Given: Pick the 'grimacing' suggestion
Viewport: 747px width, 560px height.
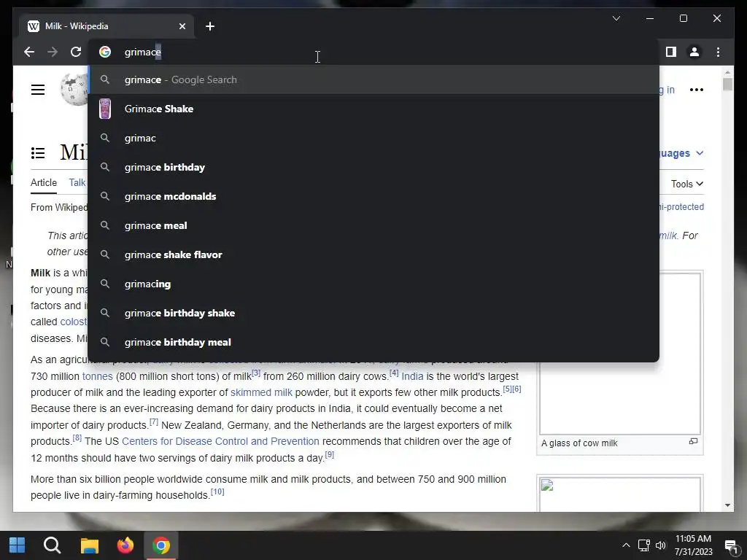Looking at the screenshot, I should coord(373,284).
